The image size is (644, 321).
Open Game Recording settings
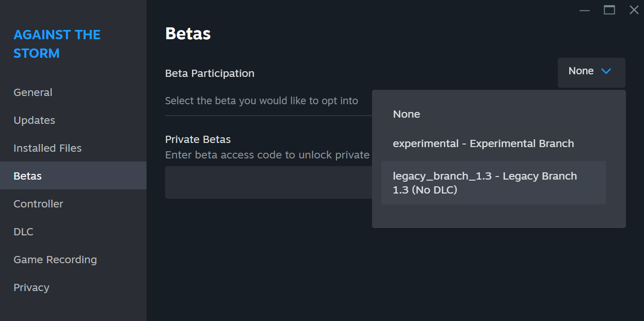tap(55, 260)
